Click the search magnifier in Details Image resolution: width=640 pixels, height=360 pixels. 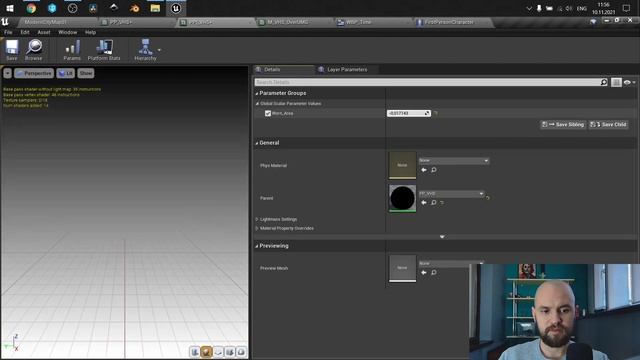604,82
